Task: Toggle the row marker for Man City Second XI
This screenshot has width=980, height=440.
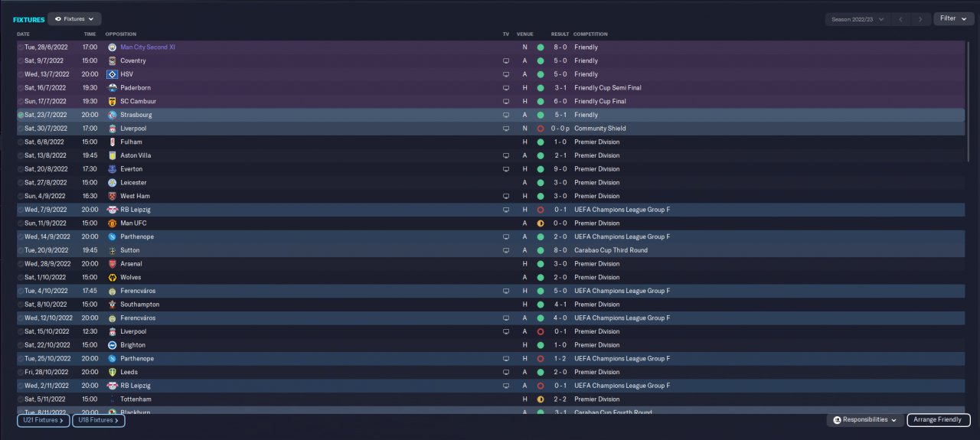Action: 21,47
